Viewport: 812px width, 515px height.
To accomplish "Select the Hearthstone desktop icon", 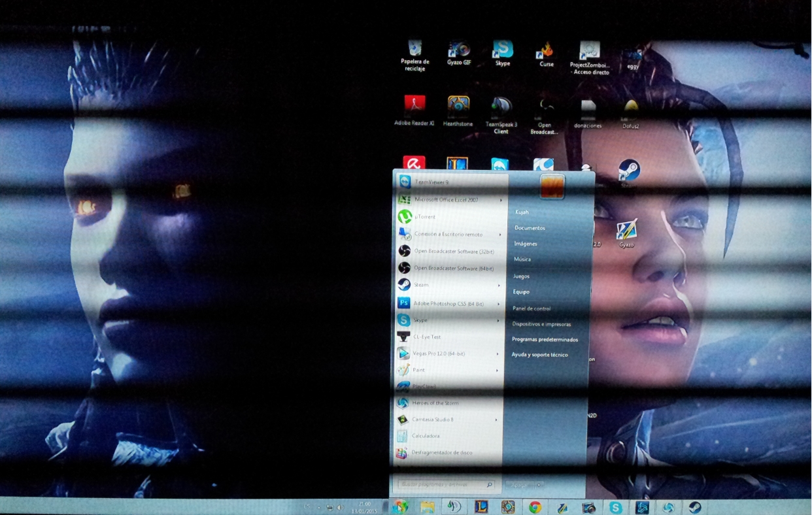I will (458, 111).
